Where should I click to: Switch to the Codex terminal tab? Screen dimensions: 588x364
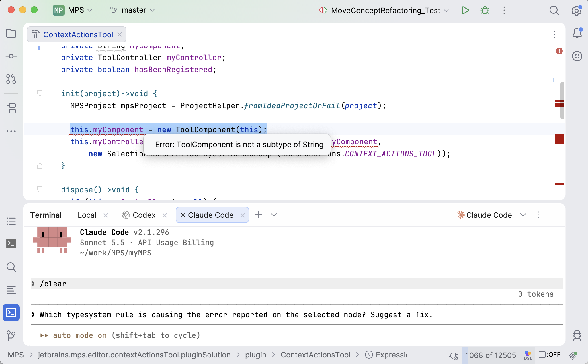tap(139, 215)
